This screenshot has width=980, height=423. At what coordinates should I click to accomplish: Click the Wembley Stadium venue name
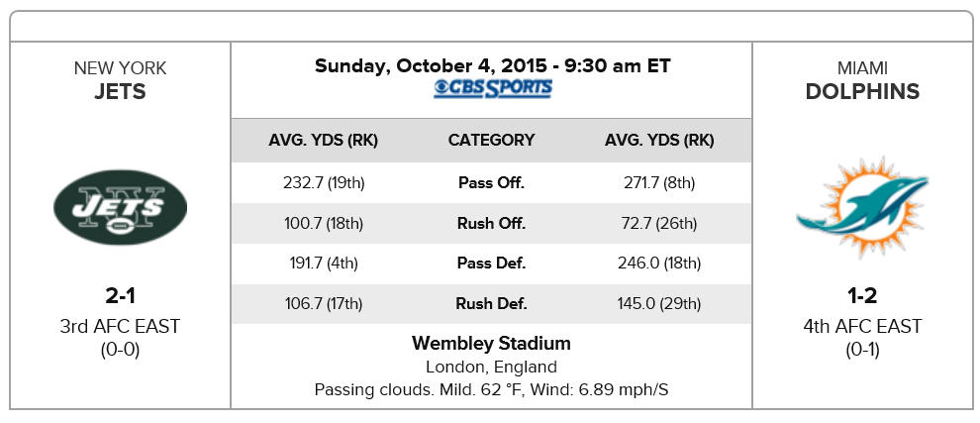(491, 344)
